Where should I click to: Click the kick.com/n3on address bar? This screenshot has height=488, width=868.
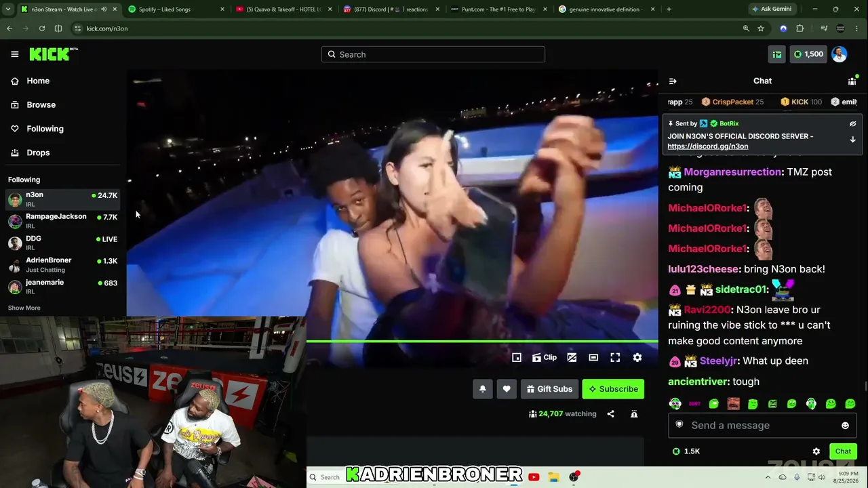(x=407, y=28)
